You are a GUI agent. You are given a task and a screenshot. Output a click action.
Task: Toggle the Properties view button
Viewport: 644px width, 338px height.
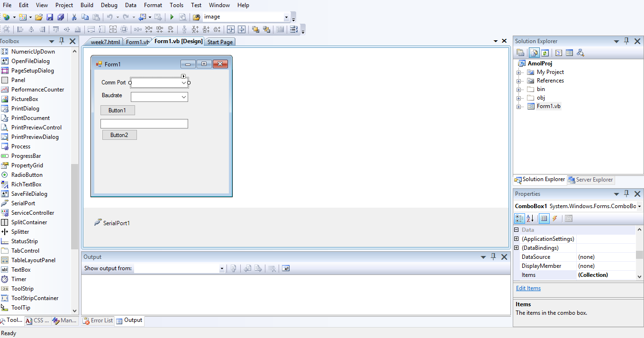pyautogui.click(x=544, y=219)
